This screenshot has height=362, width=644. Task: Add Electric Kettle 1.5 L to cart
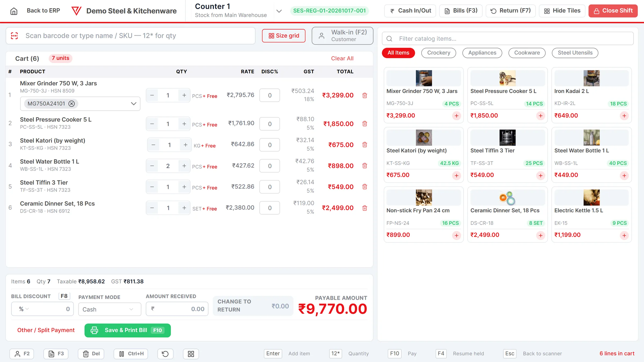pyautogui.click(x=624, y=235)
